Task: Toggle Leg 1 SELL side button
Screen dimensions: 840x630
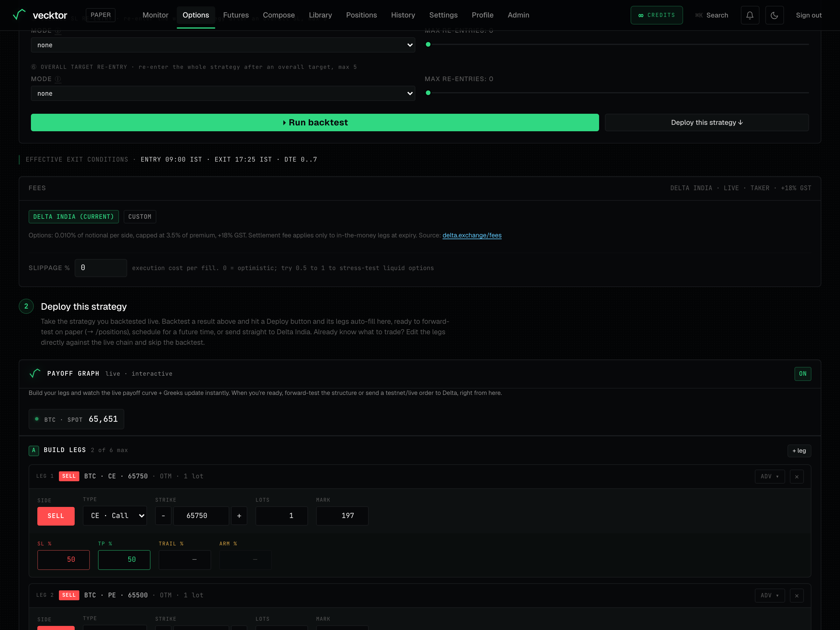Action: point(56,516)
